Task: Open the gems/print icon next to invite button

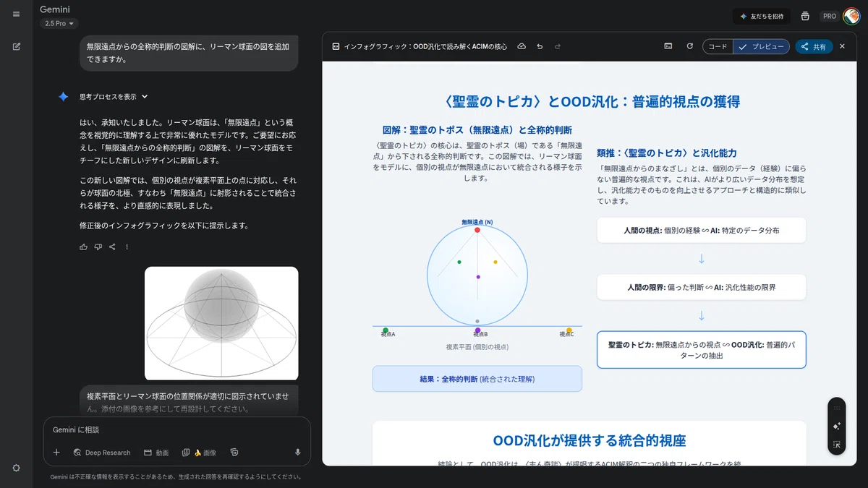Action: [805, 16]
